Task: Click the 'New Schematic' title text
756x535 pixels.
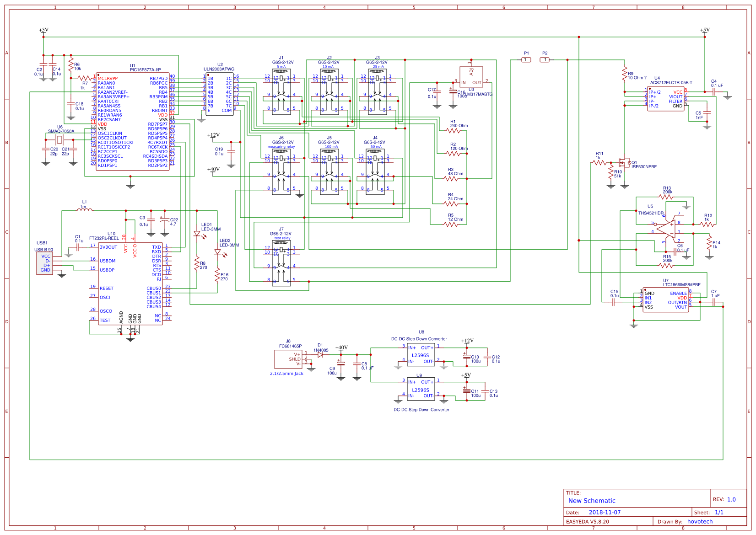Action: (x=592, y=501)
